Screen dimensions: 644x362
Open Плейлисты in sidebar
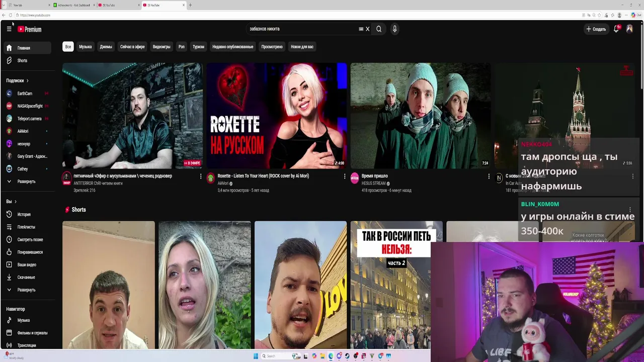(x=27, y=227)
